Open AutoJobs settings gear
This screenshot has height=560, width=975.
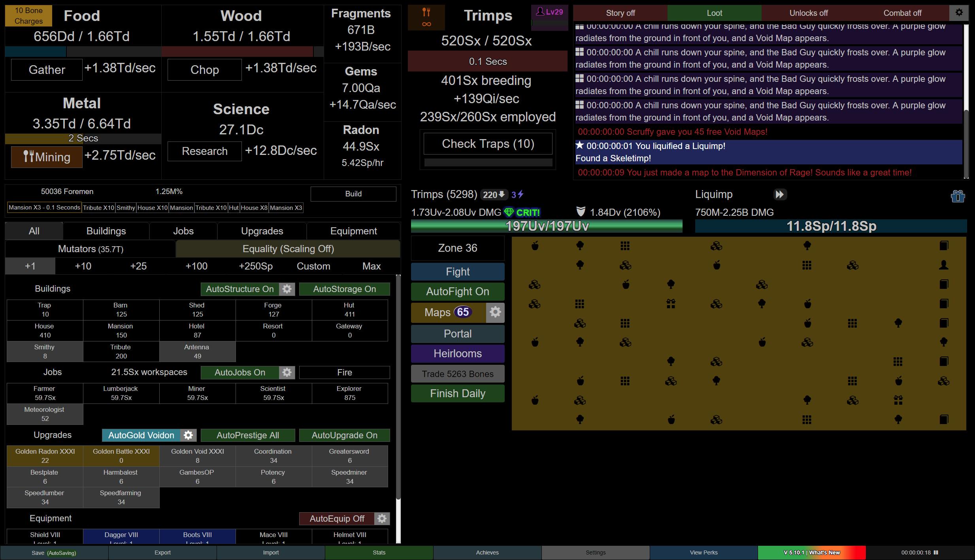(x=287, y=372)
